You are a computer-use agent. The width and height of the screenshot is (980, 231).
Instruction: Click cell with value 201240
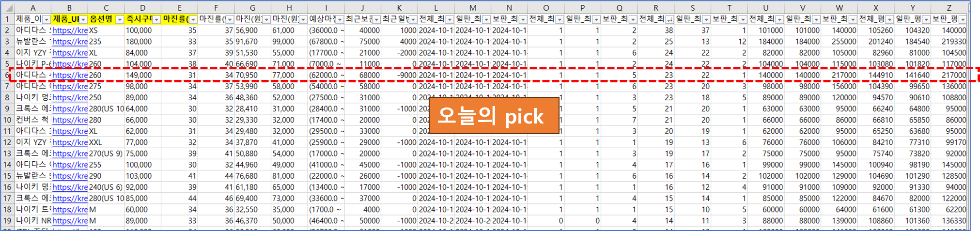pyautogui.click(x=875, y=42)
